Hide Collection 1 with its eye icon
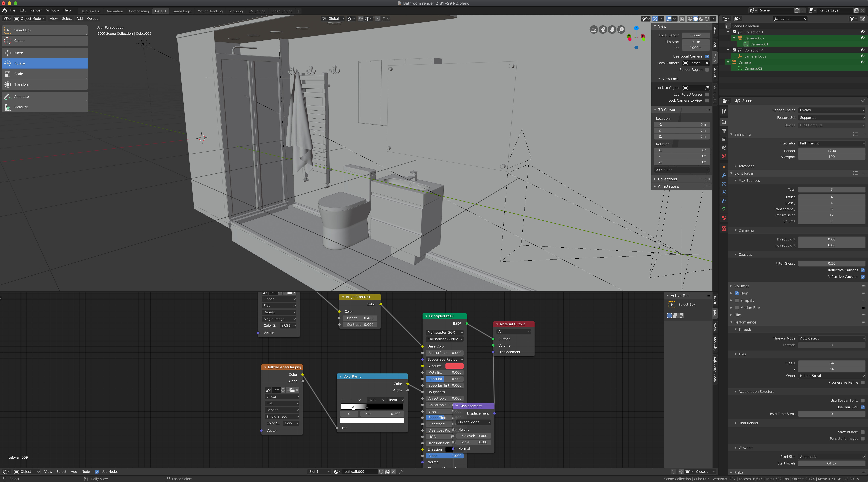 click(863, 32)
